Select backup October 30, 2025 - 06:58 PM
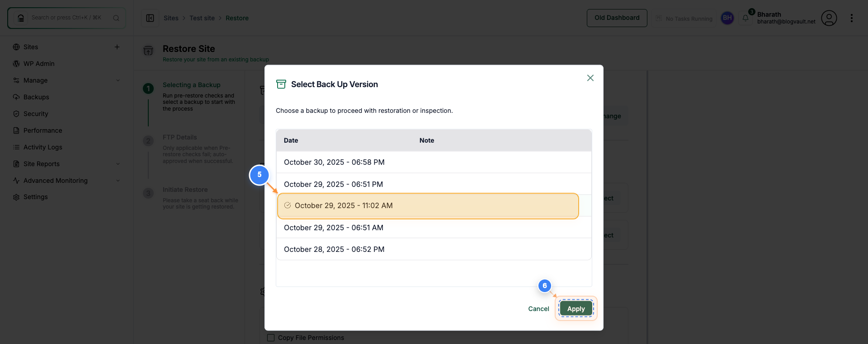This screenshot has height=344, width=868. pyautogui.click(x=434, y=162)
